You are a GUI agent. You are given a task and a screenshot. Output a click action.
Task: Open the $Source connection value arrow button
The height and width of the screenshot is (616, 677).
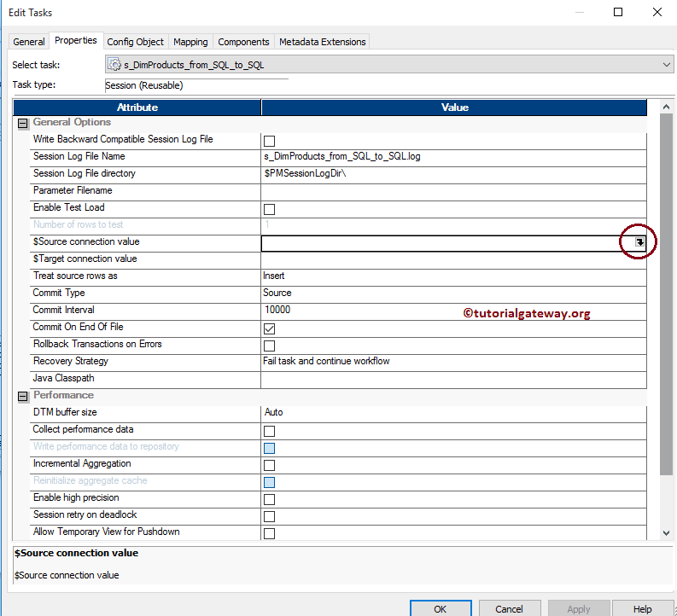coord(639,242)
